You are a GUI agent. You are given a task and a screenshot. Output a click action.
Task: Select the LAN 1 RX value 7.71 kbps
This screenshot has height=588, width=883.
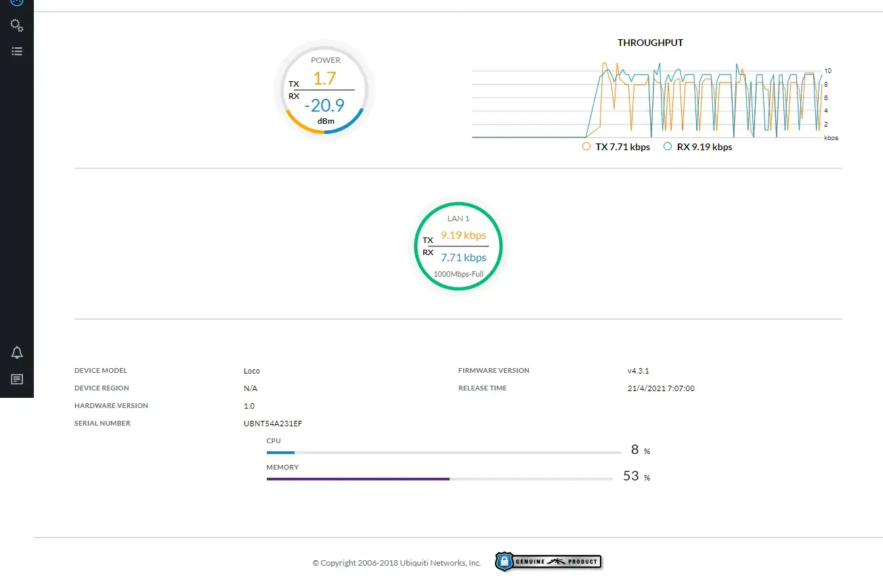tap(463, 258)
